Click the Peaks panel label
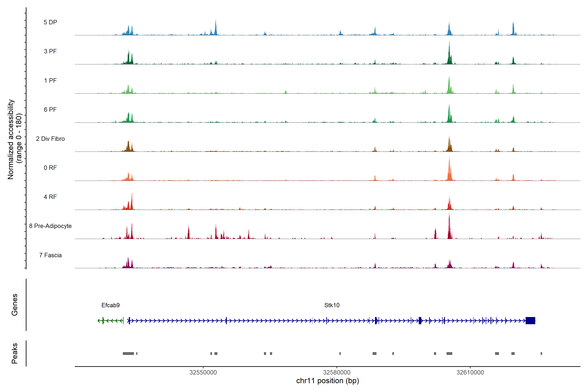 pyautogui.click(x=15, y=353)
